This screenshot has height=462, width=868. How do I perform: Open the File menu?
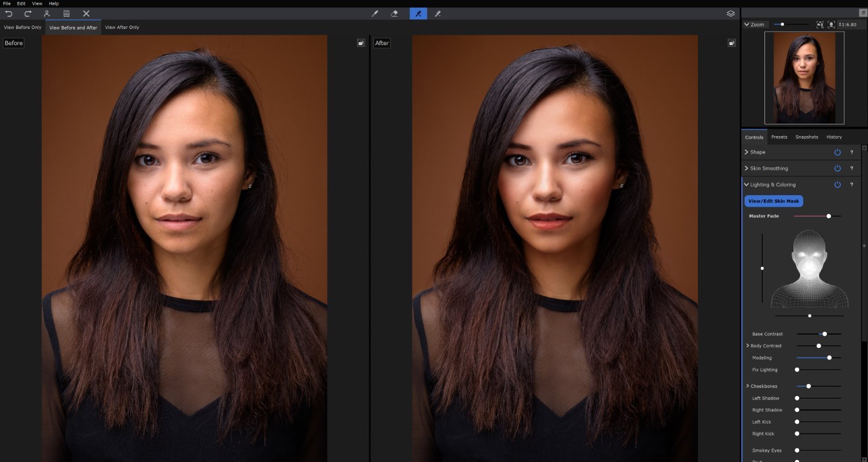(7, 3)
